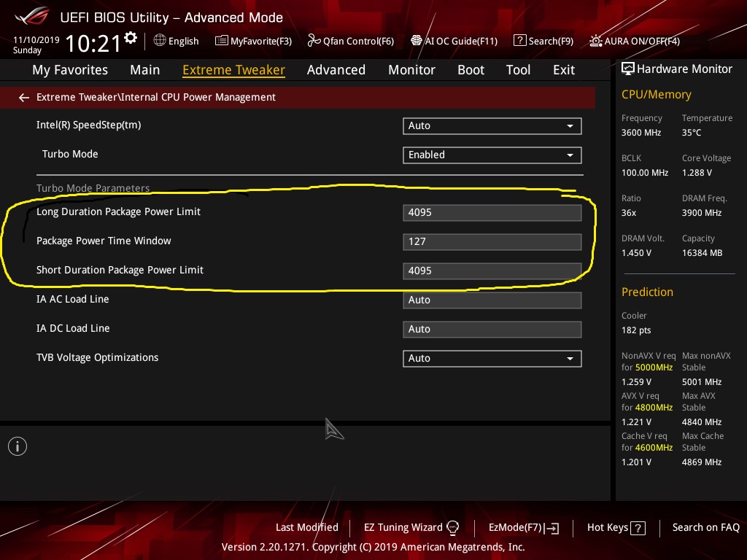
Task: Click the Package Power Time Window label
Action: [x=104, y=241]
